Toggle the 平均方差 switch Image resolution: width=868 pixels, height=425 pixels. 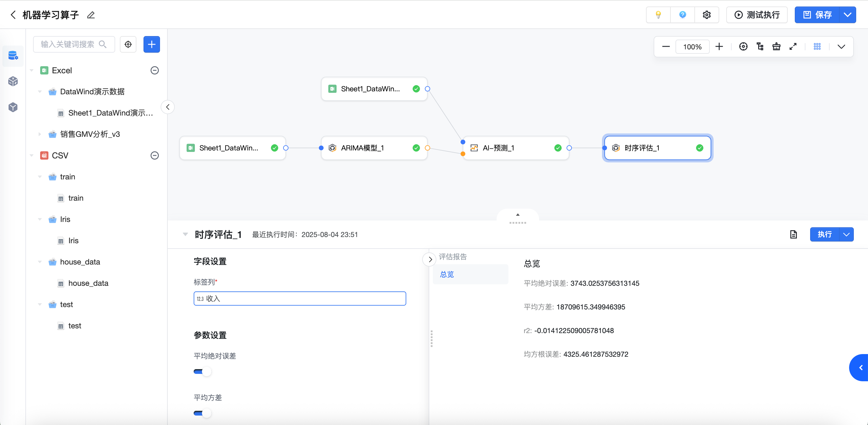pyautogui.click(x=202, y=413)
